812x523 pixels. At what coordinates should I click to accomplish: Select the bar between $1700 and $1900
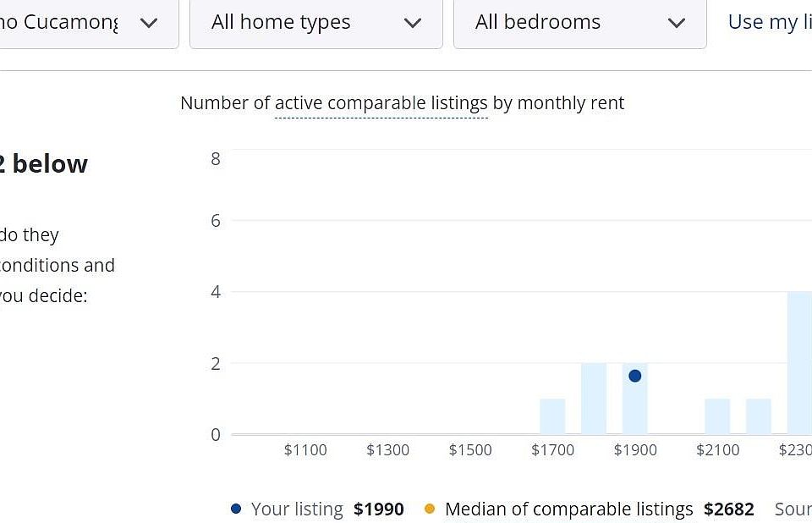point(594,399)
